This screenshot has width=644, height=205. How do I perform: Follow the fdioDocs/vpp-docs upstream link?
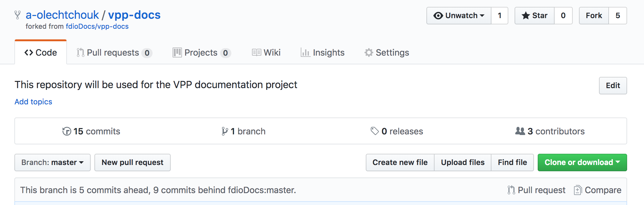click(97, 27)
